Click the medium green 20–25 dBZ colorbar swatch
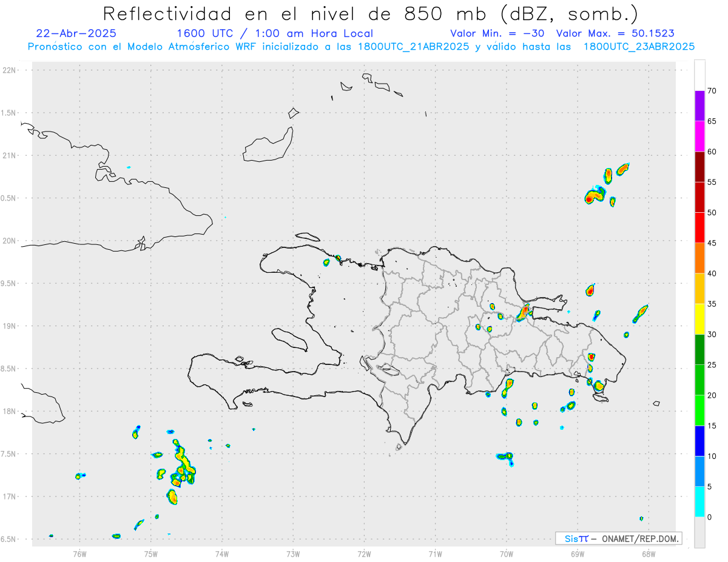The width and height of the screenshot is (728, 562). coord(699,380)
